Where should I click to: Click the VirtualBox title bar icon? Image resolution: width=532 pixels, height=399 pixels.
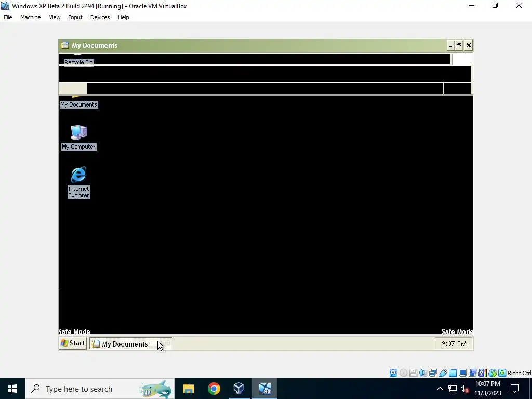pos(5,6)
